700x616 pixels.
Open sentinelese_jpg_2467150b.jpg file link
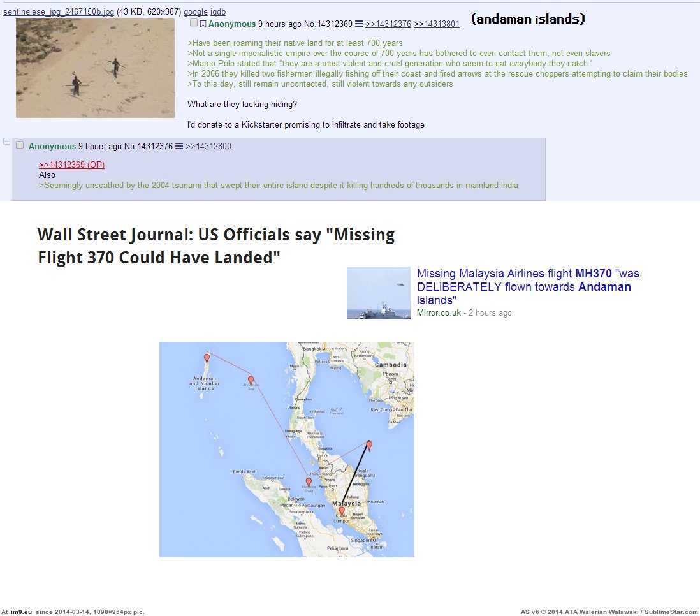click(59, 12)
